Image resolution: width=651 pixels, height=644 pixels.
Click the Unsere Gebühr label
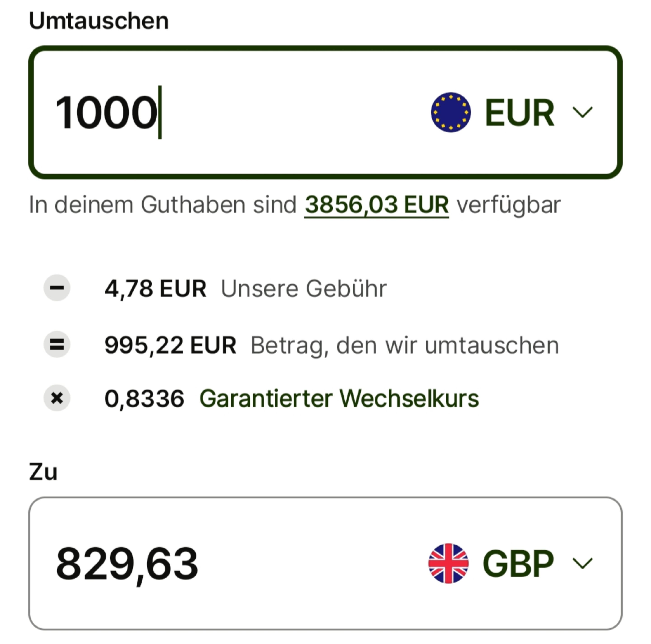coord(304,289)
